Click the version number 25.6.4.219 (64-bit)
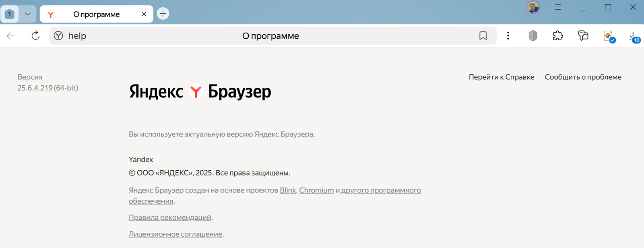Viewport: 644px width, 248px height. coord(48,88)
